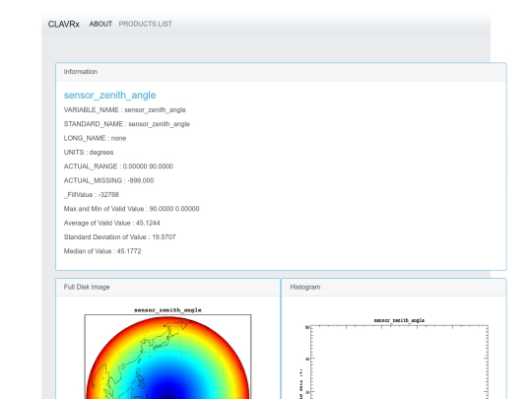Select the STANDARD_NAME : sensor_zenith_angle line

[x=127, y=124]
